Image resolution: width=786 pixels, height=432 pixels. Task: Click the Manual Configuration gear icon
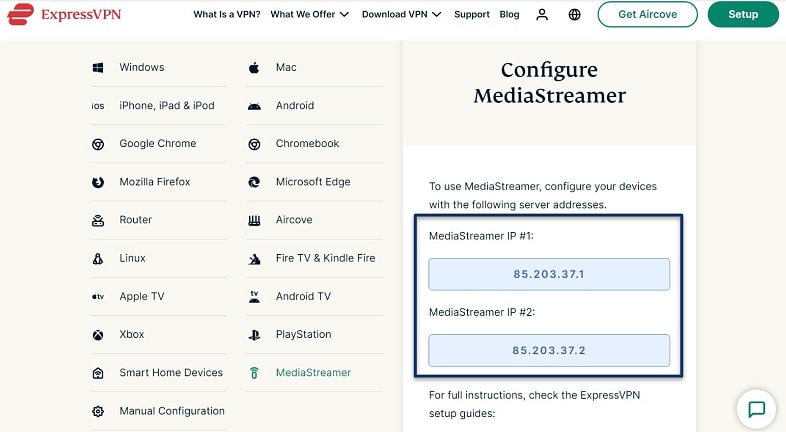(x=98, y=411)
